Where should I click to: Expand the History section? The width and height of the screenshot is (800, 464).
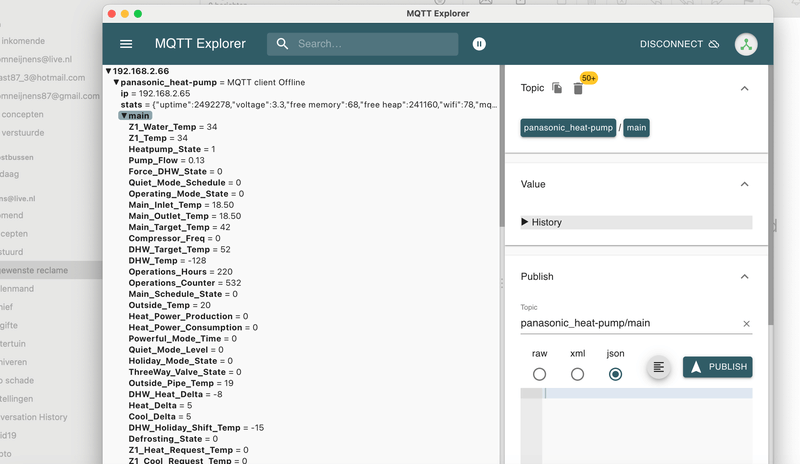tap(636, 222)
